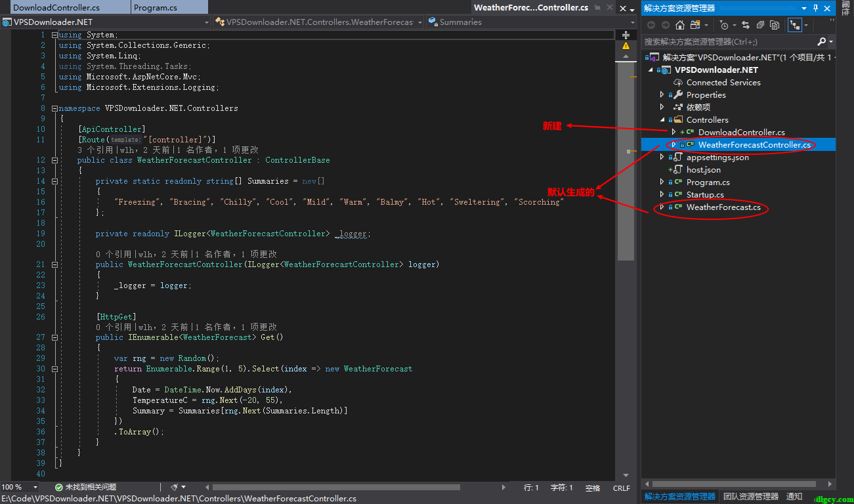Screen dimensions: 854x504
Task: Click the pin icon on the Solution Explorer panel
Action: coord(816,9)
